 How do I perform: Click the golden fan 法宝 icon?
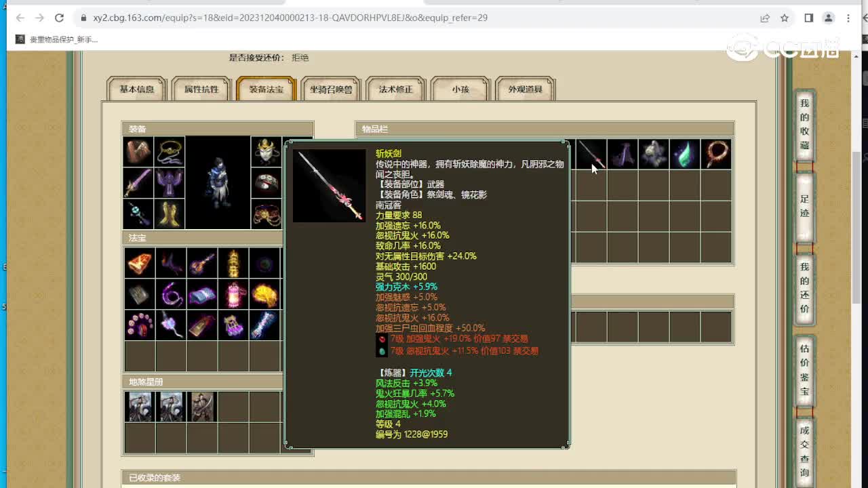[x=264, y=294]
